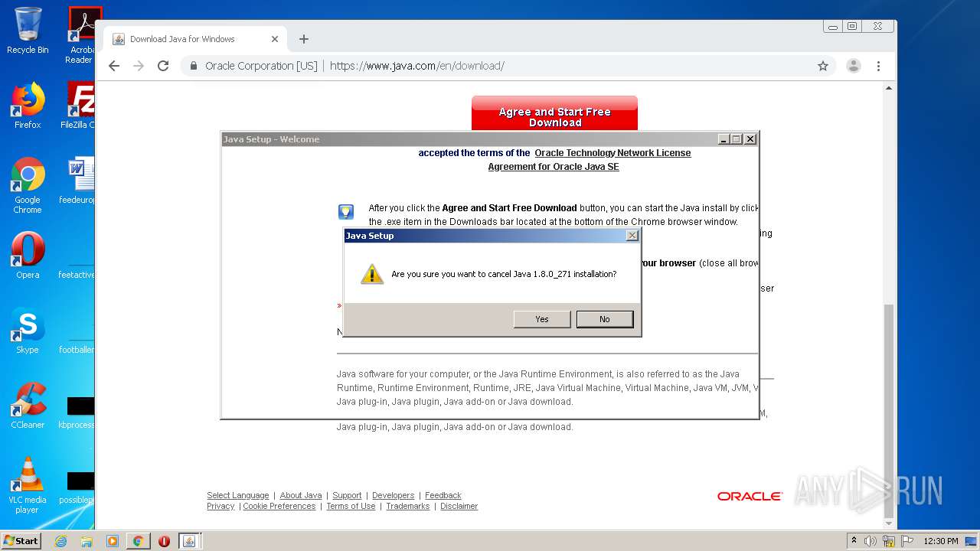
Task: Open Cookie Preferences footer link
Action: click(x=279, y=506)
